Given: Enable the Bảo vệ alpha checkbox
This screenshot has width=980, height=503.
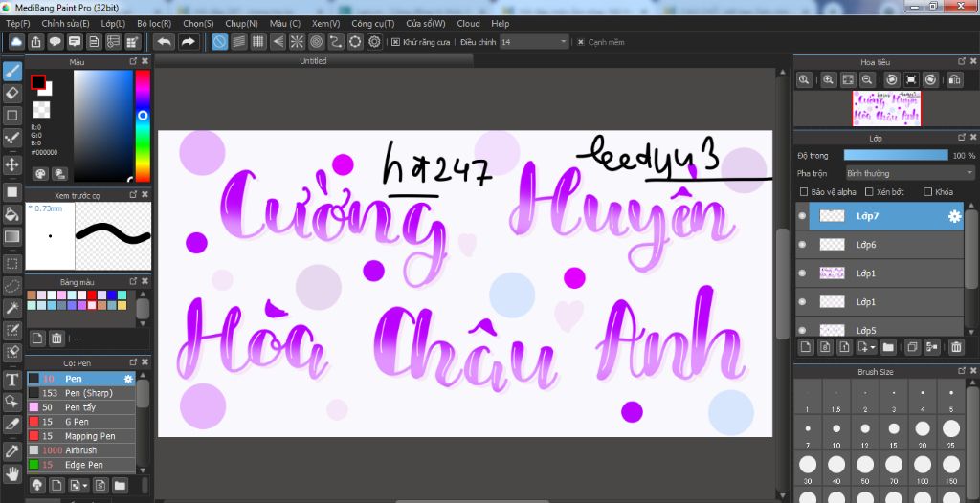Looking at the screenshot, I should coord(804,192).
